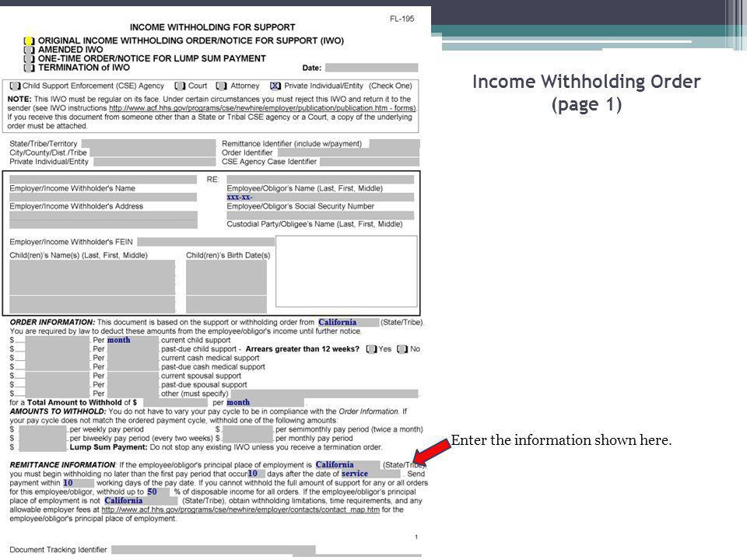Check the Original Income Withholding Order box
This screenshot has width=747, height=560.
tap(29, 41)
